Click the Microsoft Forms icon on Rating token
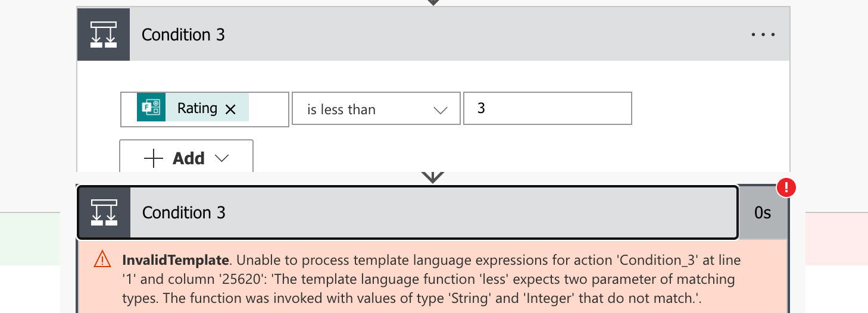Viewport: 868px width, 313px height. tap(151, 108)
